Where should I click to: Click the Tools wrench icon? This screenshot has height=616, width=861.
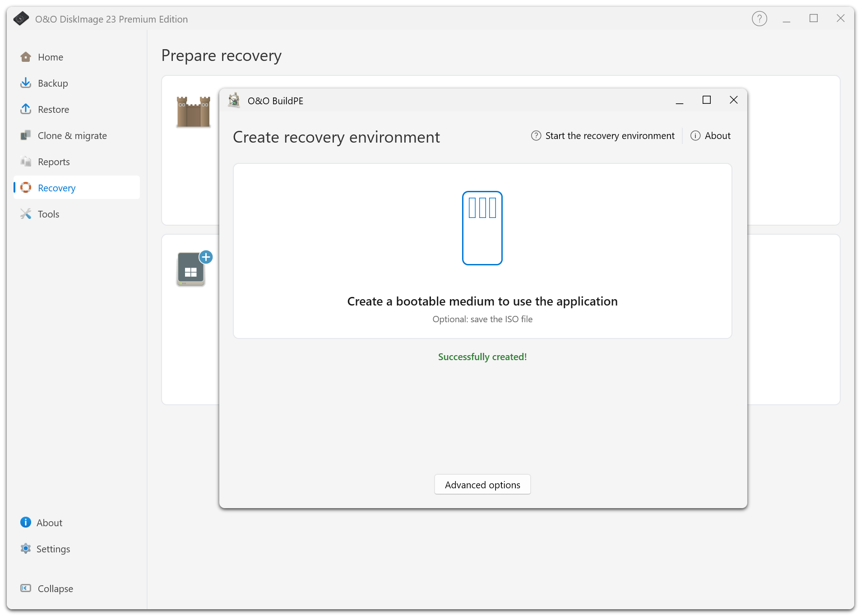pos(26,214)
